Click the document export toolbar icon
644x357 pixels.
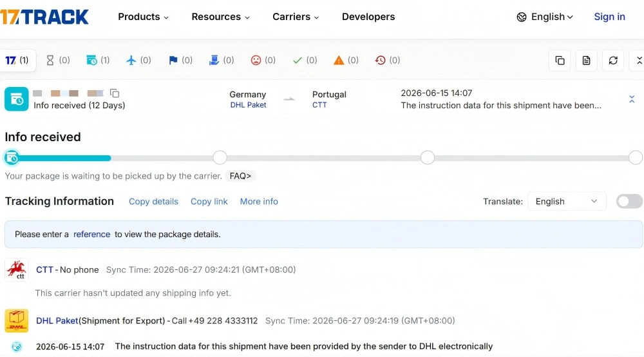pyautogui.click(x=587, y=61)
